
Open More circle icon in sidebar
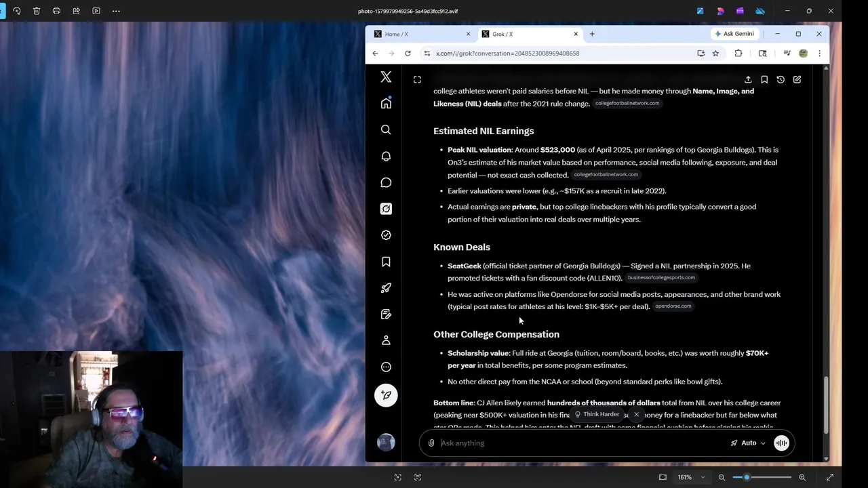point(386,367)
